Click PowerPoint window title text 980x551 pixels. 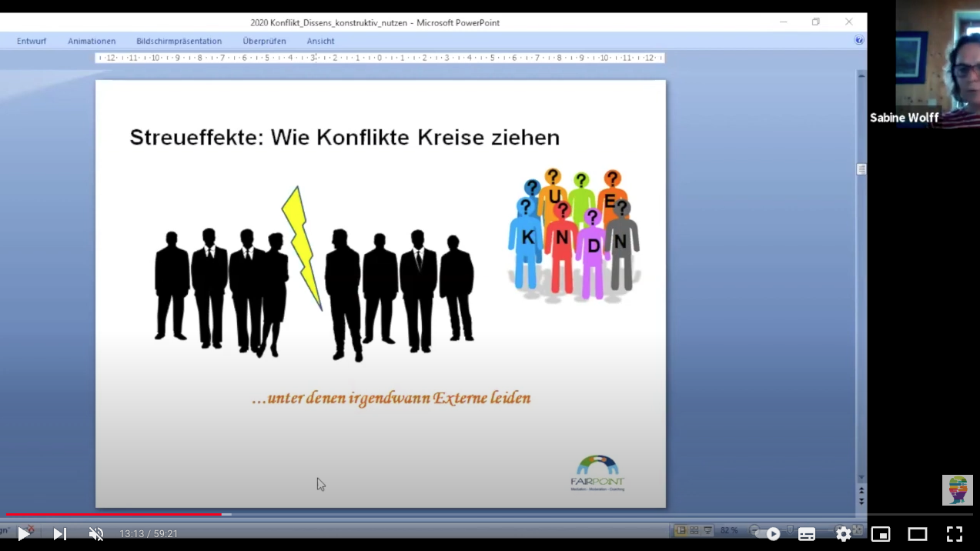tap(375, 23)
